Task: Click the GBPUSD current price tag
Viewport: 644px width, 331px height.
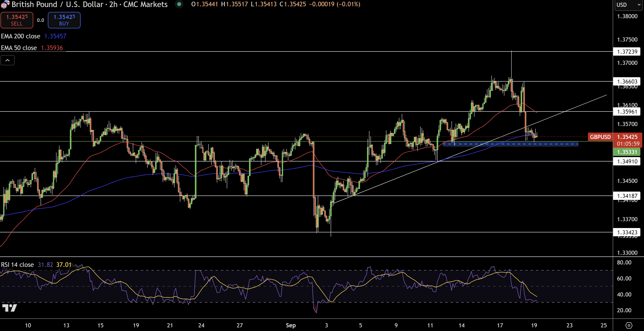Action: point(600,137)
